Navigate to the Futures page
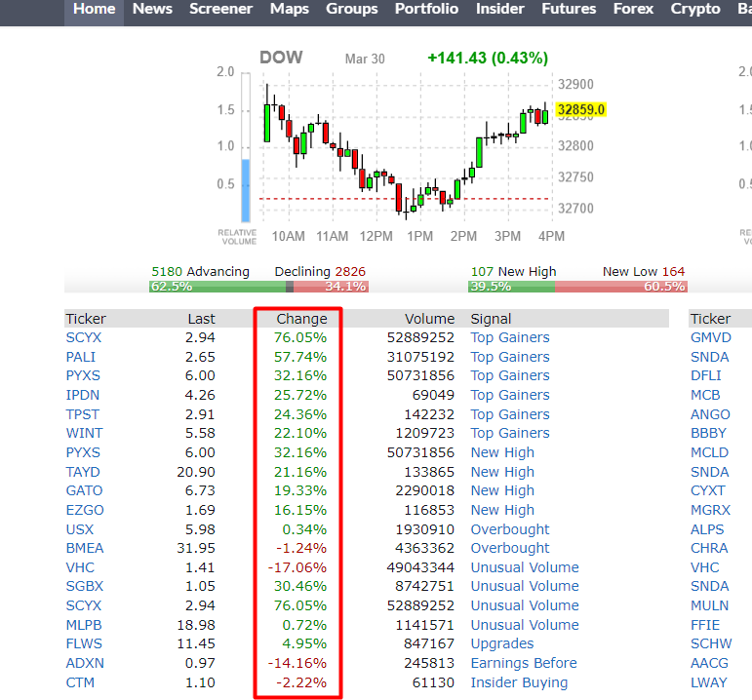The image size is (752, 700). (569, 10)
